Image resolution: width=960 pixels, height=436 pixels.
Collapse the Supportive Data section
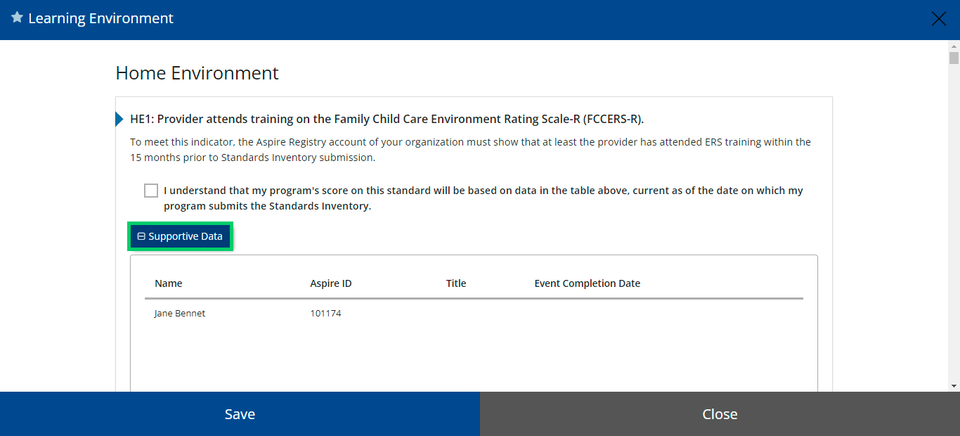coord(180,236)
